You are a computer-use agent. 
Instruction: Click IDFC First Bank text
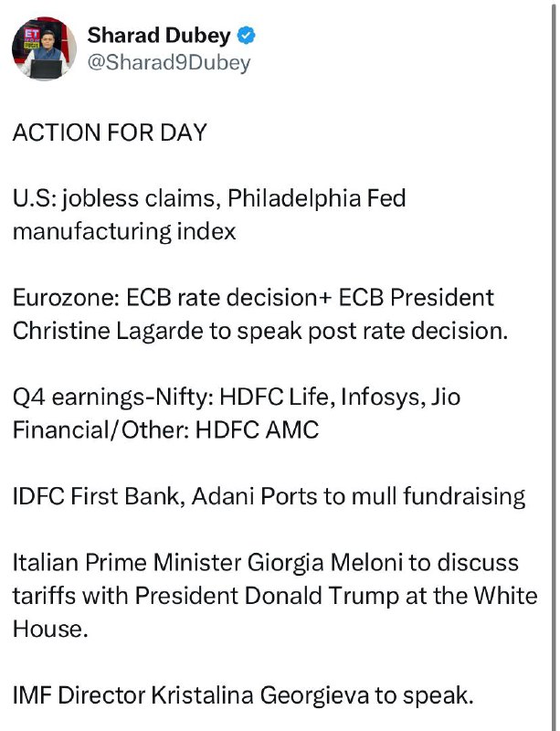[x=96, y=496]
